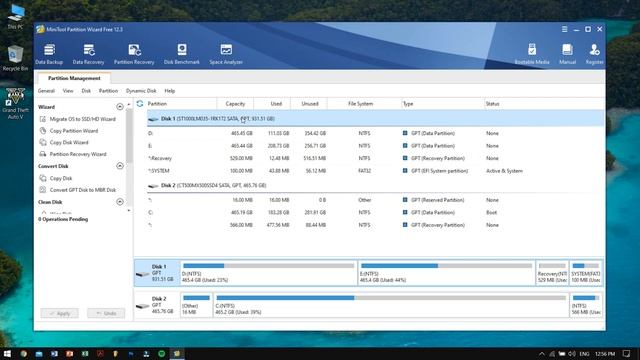This screenshot has height=360, width=640.
Task: Open Grand Theft Auto V desktop shortcut
Action: (x=16, y=104)
